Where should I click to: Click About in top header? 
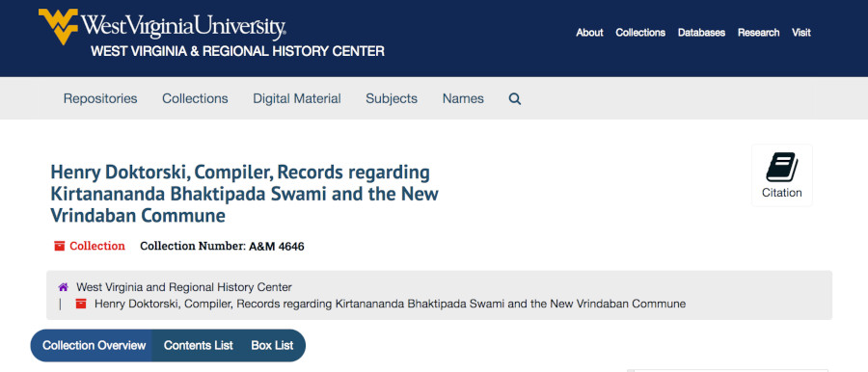click(x=589, y=33)
